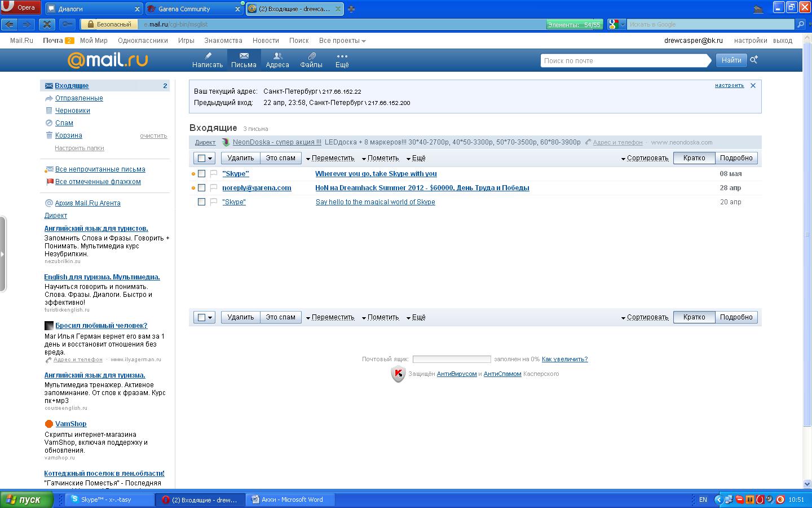Expand the top Переместить dropdown
The height and width of the screenshot is (508, 812).
[x=330, y=159]
